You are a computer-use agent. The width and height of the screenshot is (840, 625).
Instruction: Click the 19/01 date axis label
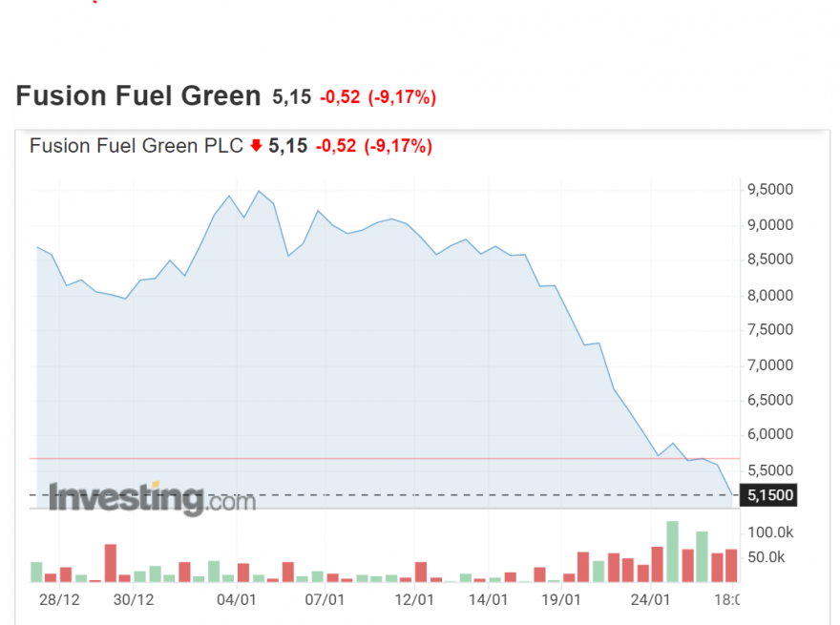tap(561, 599)
